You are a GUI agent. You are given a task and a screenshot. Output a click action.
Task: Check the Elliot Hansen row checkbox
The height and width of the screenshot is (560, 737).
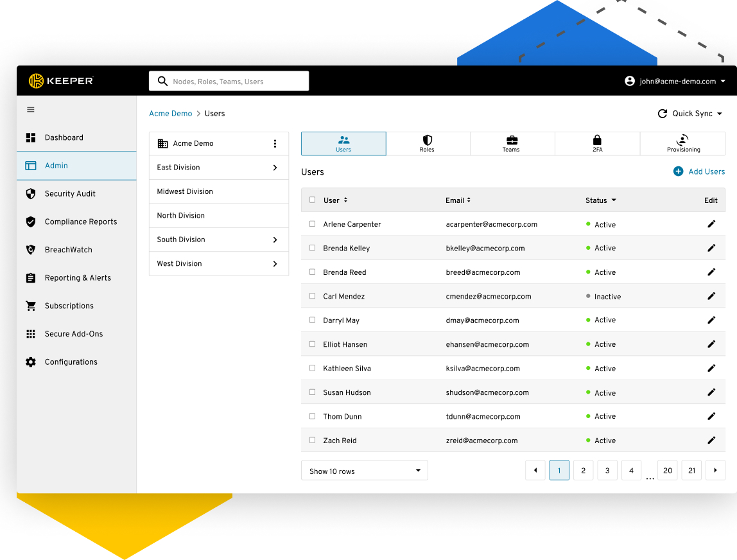(x=312, y=344)
